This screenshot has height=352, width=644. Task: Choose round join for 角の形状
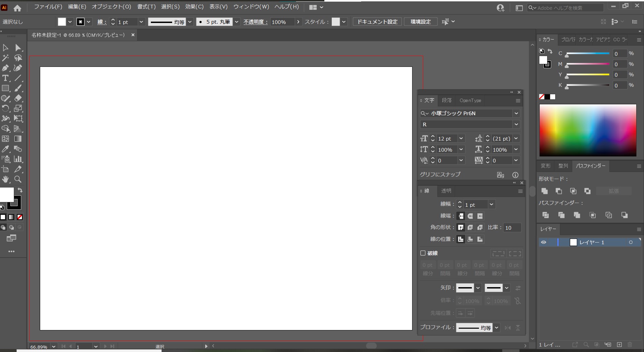tap(470, 227)
